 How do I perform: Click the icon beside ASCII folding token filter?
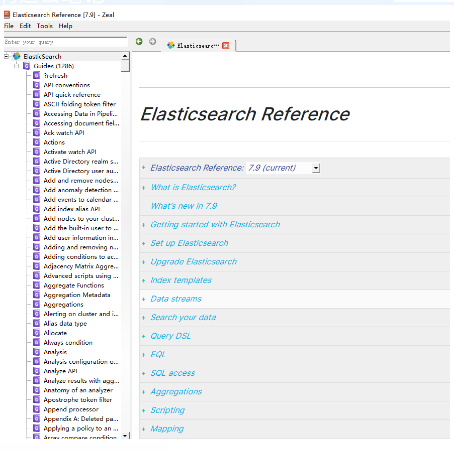36,104
